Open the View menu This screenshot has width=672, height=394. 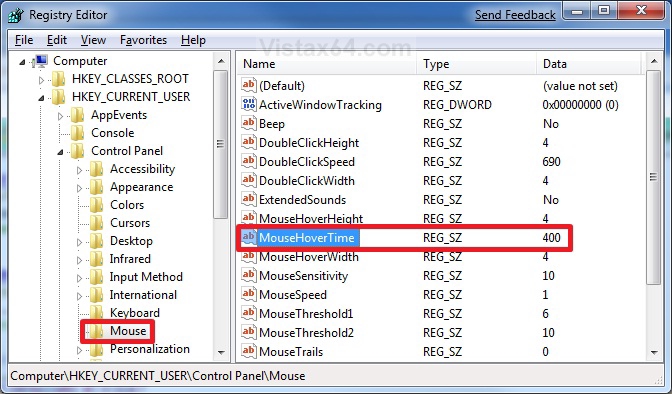point(93,40)
